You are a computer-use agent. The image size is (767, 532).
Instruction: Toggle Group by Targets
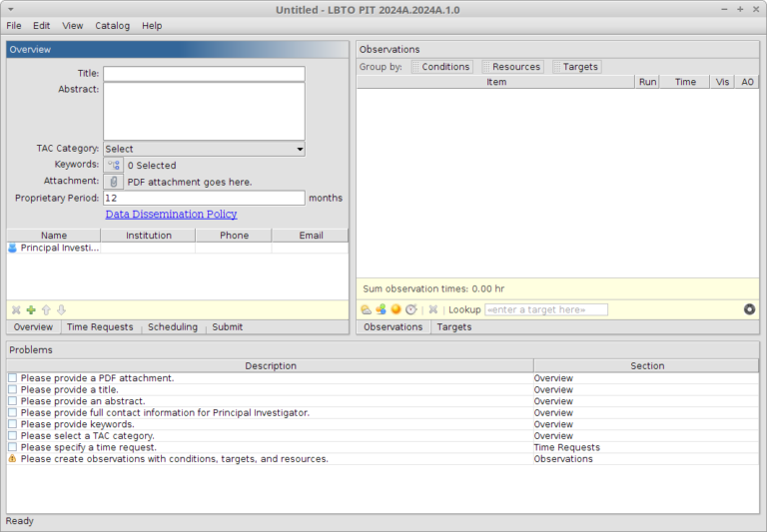576,67
